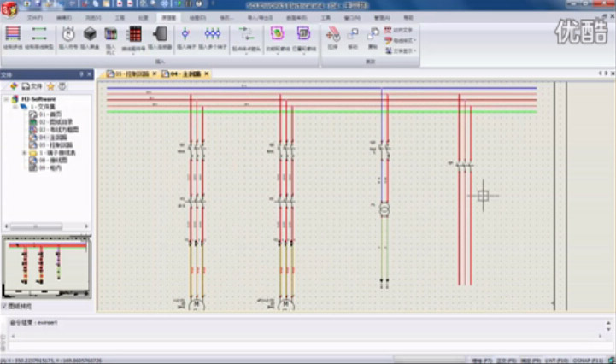Click the insert connector icon
The image size is (616, 364).
[x=160, y=34]
